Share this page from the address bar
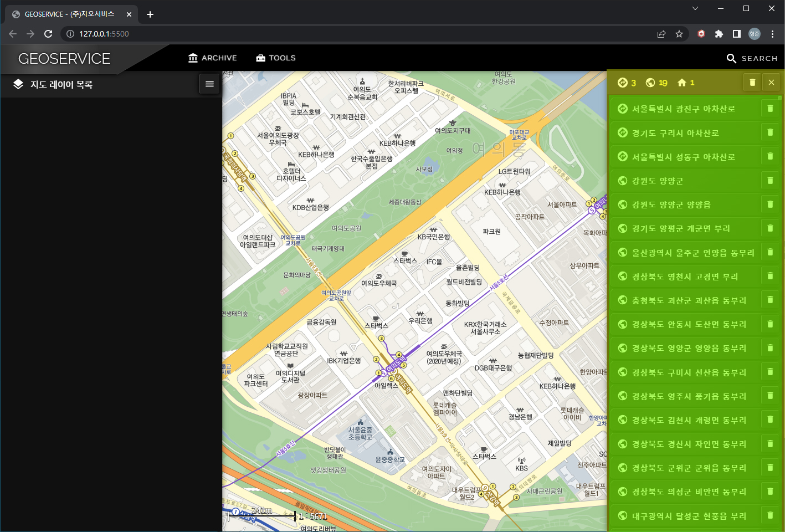Viewport: 785px width, 532px height. point(661,34)
